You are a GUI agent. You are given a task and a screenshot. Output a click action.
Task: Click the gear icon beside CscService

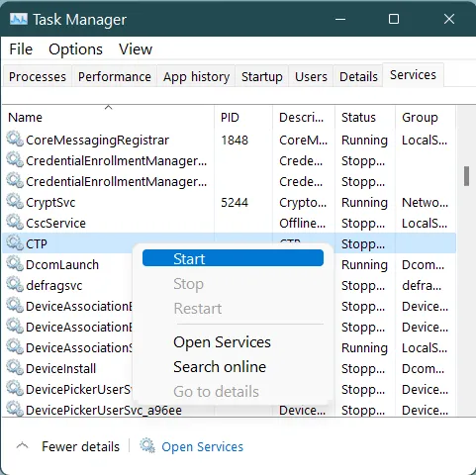click(x=15, y=223)
